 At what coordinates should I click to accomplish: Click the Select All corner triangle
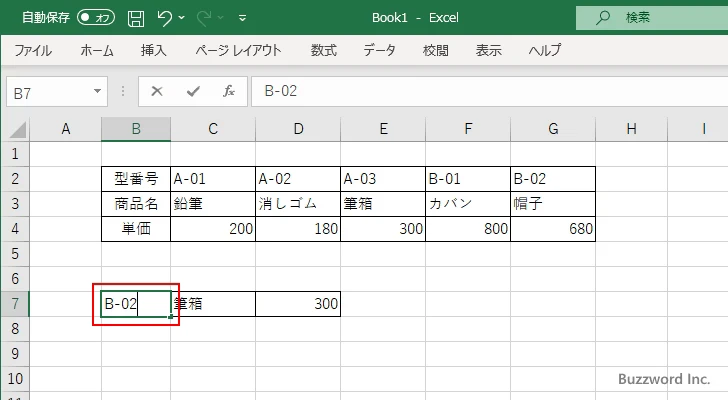(x=18, y=129)
